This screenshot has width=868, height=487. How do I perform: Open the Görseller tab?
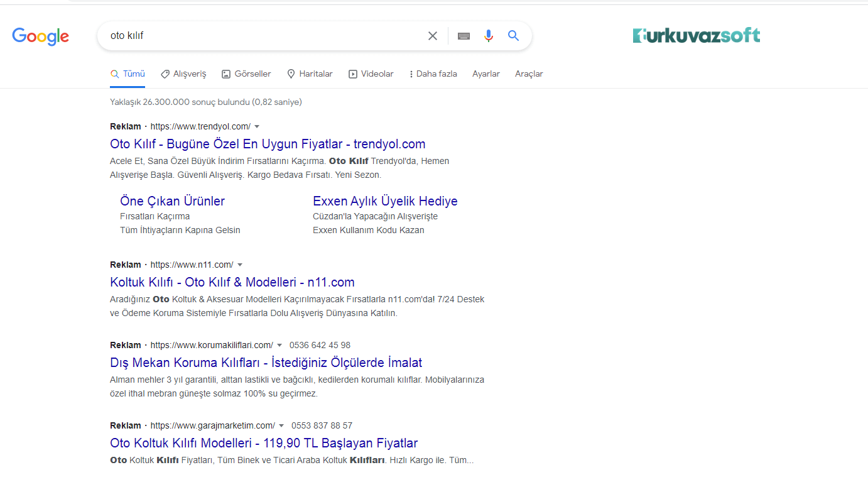(246, 74)
